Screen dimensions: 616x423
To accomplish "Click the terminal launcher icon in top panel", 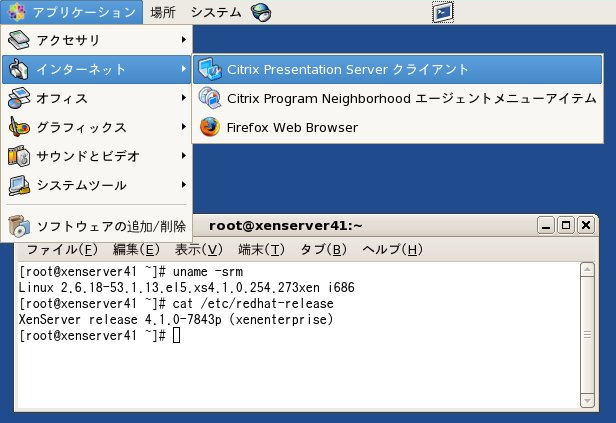I will [x=443, y=12].
